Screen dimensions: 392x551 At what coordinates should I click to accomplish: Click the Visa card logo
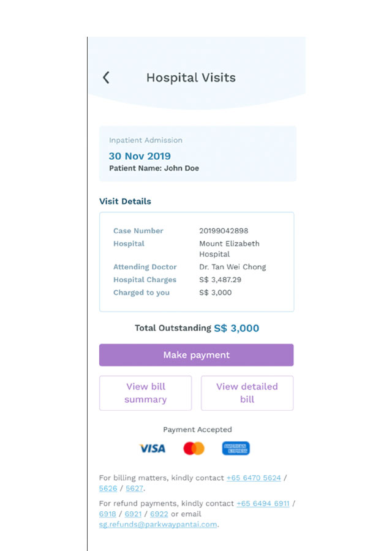[153, 448]
